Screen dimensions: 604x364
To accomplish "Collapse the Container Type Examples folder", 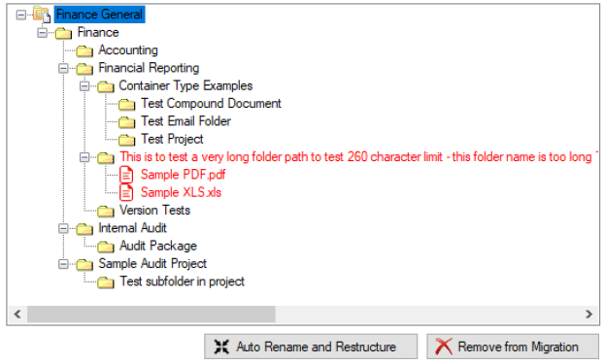I will tap(84, 86).
